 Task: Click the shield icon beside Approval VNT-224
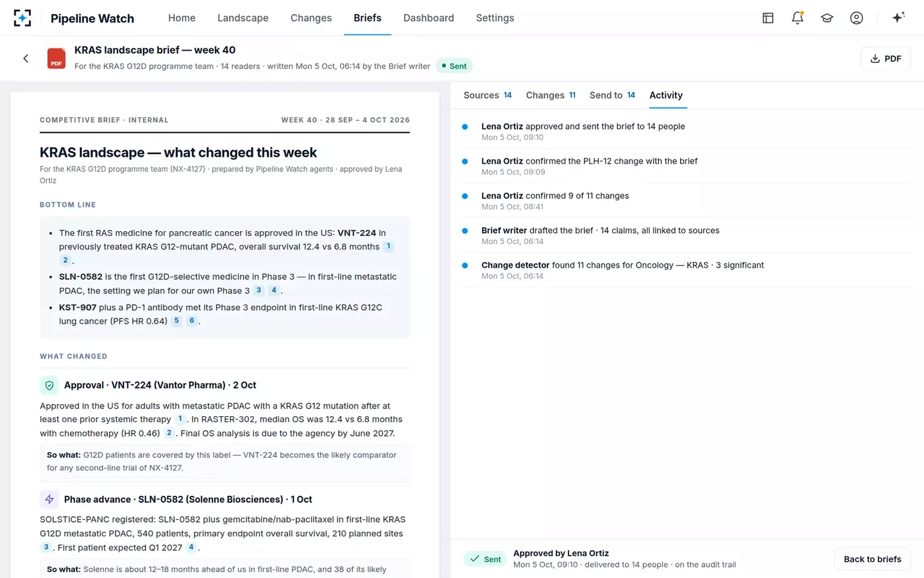(x=49, y=385)
